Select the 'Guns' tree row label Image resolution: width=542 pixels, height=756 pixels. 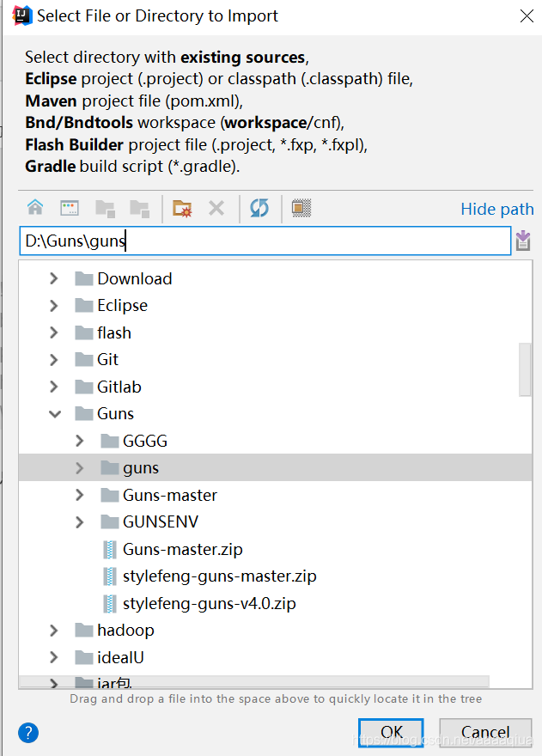(115, 414)
